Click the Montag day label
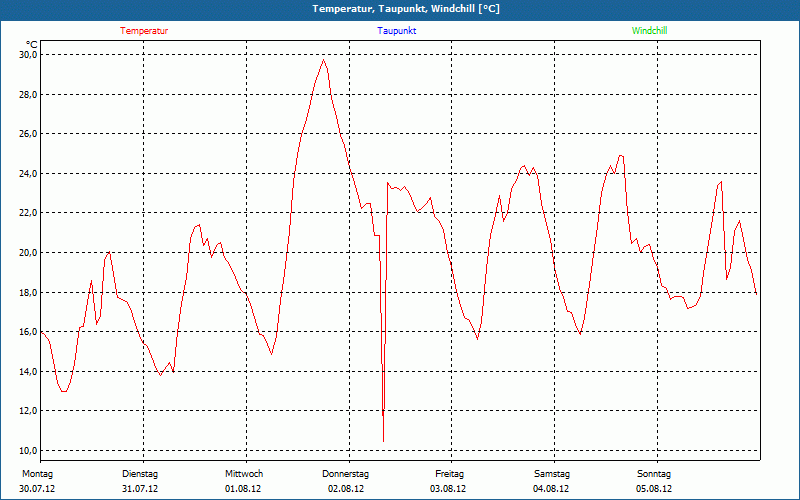Image resolution: width=800 pixels, height=500 pixels. click(37, 474)
